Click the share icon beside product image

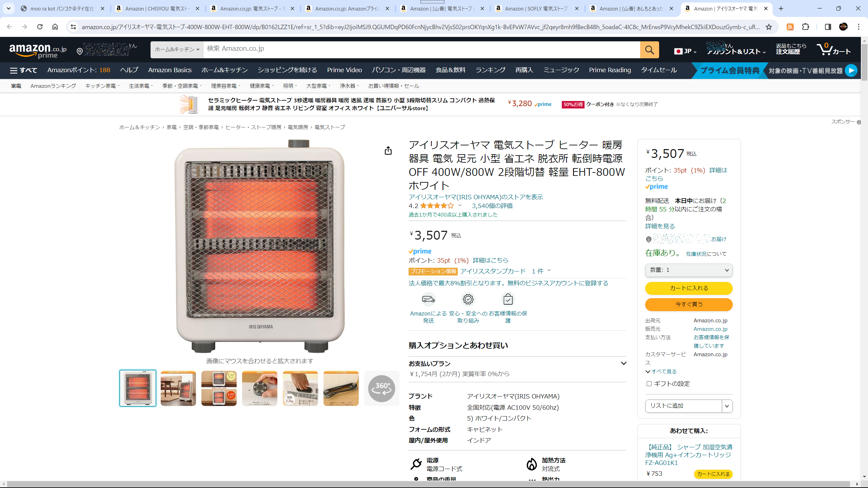[x=388, y=150]
